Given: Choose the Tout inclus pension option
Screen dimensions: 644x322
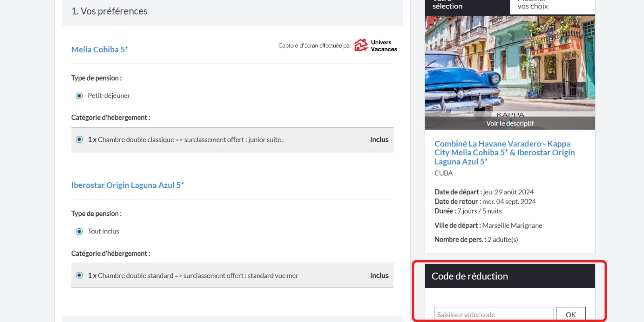Looking at the screenshot, I should coord(79,231).
